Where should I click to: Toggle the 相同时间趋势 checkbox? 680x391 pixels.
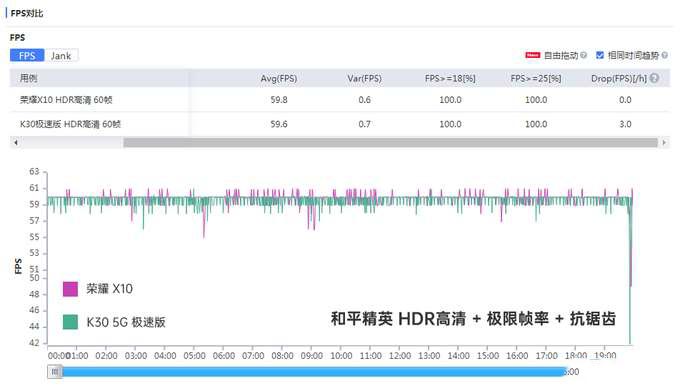coord(600,55)
